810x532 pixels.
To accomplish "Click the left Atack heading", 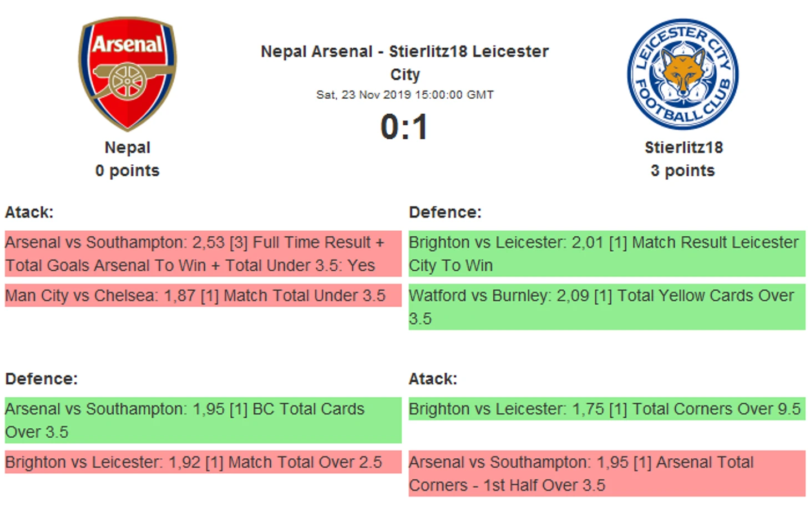I will pyautogui.click(x=29, y=212).
